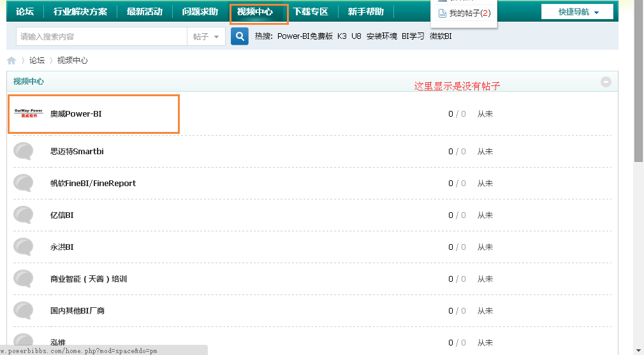The width and height of the screenshot is (644, 355).
Task: Go to home via the house breadcrumb icon
Action: 11,61
